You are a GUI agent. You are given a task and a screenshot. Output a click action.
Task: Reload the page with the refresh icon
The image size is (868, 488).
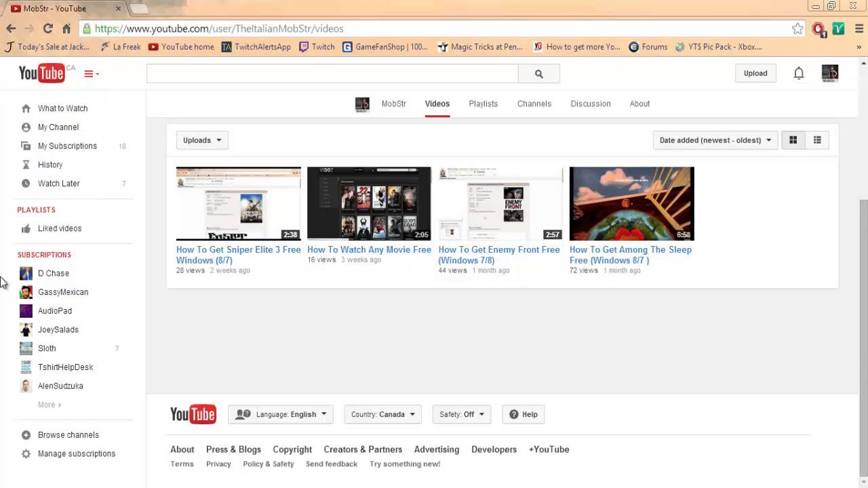(x=47, y=28)
